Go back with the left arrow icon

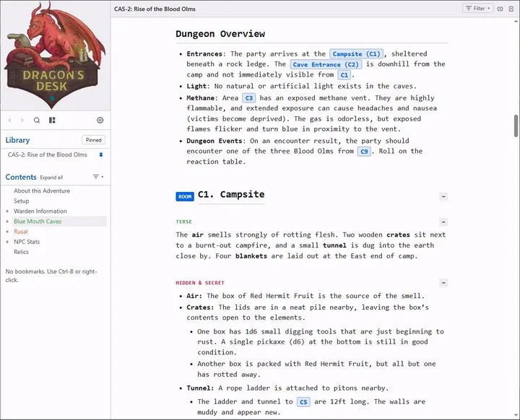click(x=10, y=120)
